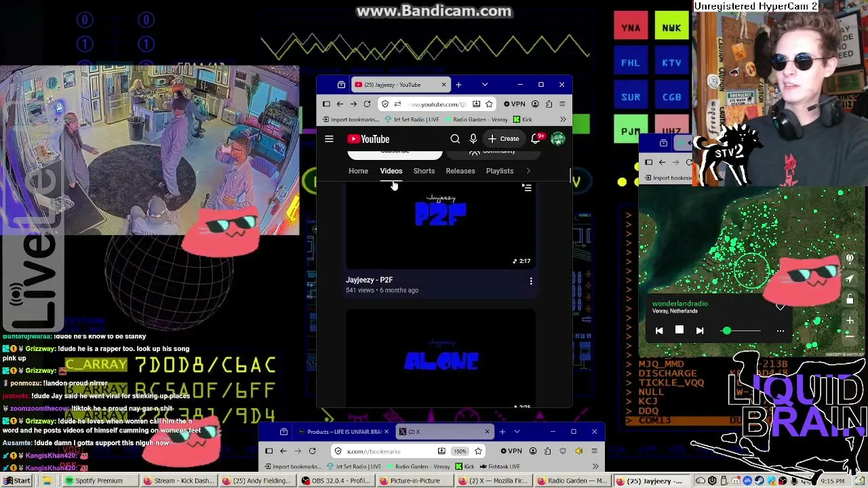Image resolution: width=868 pixels, height=488 pixels.
Task: Switch to the channel Playlists tab
Action: (x=500, y=171)
